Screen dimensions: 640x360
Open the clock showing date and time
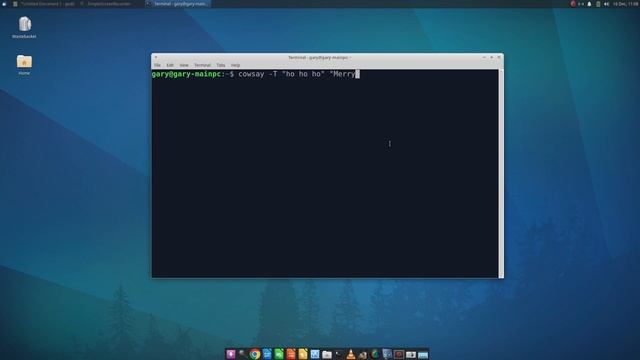coord(625,4)
